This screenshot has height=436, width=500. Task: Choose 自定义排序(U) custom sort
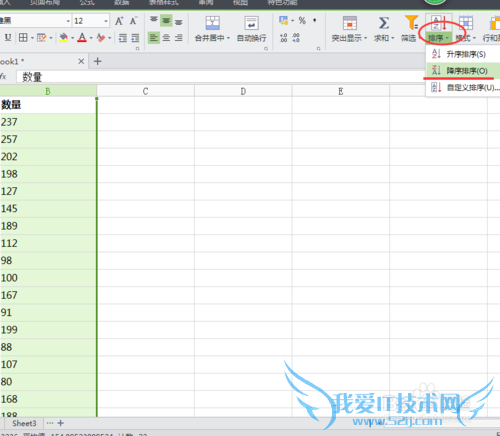coord(463,88)
